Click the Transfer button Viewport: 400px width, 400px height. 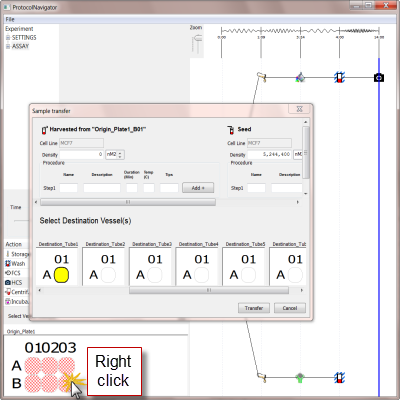254,308
